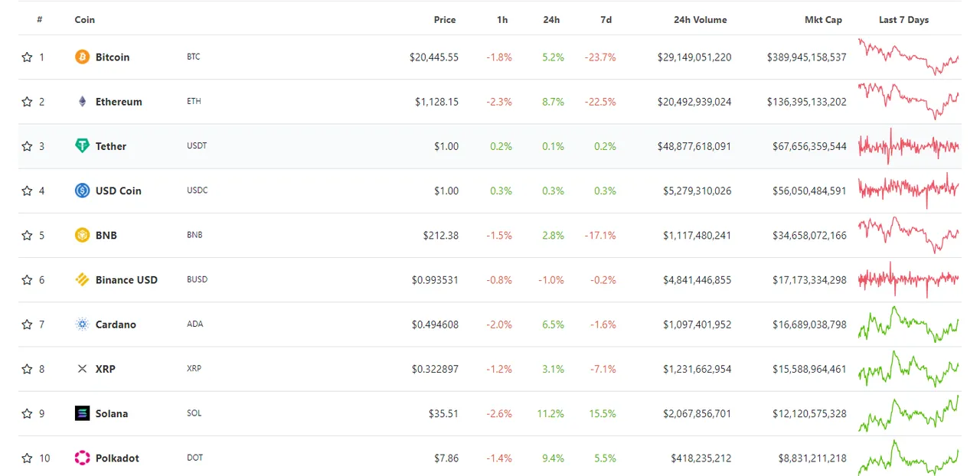
Task: Click the Bitcoin price $20,445.55
Action: tap(434, 57)
